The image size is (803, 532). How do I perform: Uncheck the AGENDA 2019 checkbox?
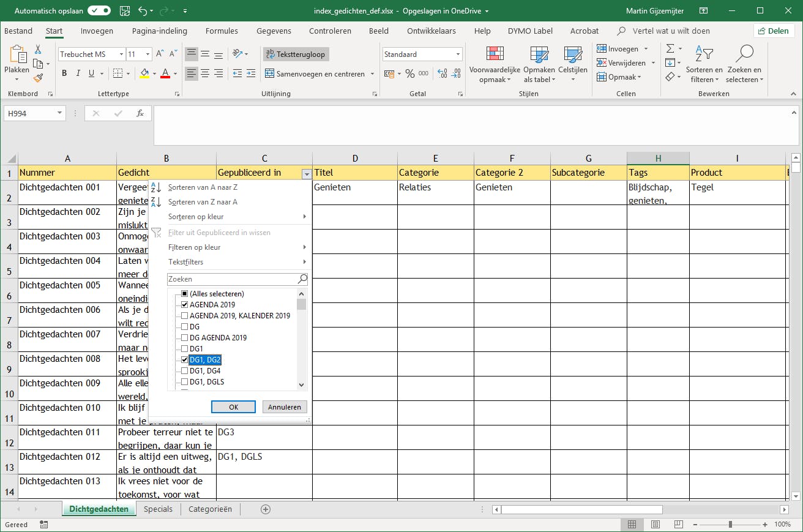pyautogui.click(x=185, y=305)
